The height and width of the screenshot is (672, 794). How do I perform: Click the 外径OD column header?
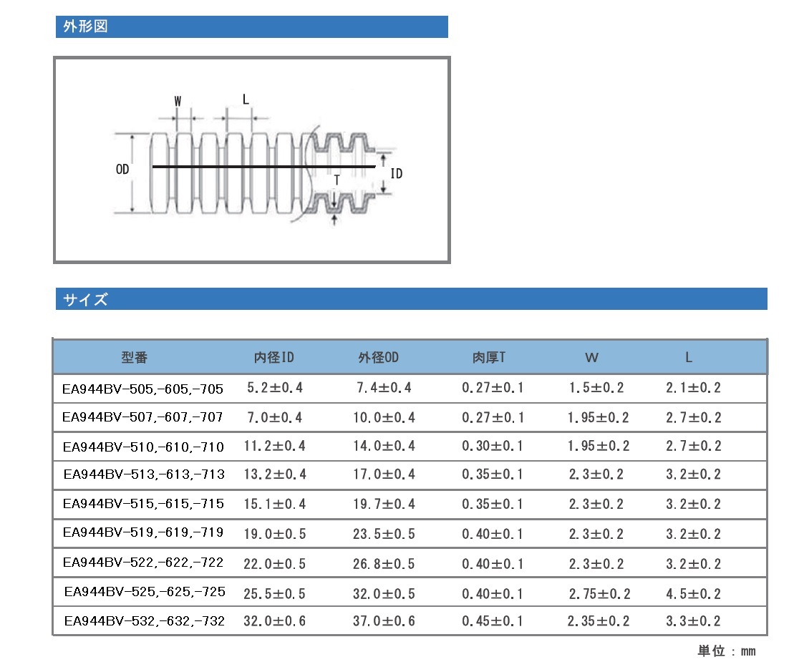tap(378, 357)
